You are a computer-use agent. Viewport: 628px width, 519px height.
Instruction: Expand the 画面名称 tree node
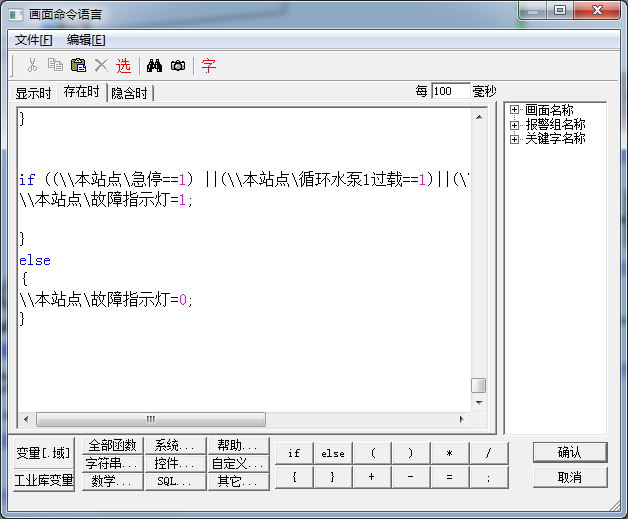click(514, 110)
